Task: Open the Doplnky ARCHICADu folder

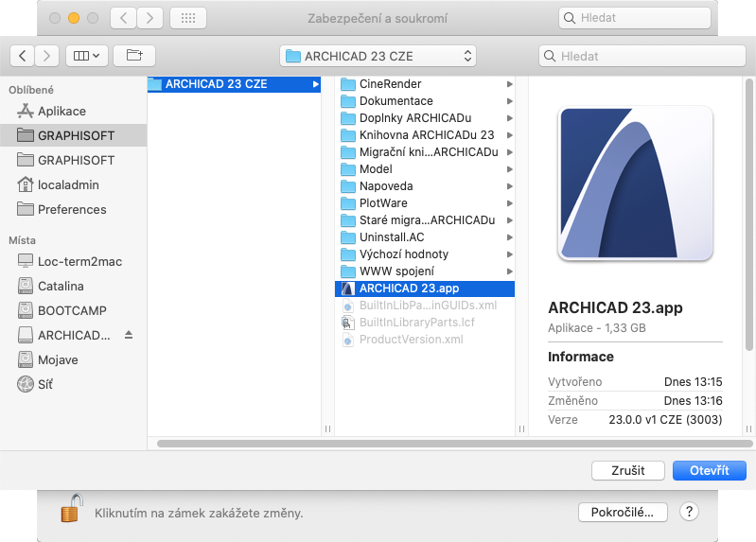Action: pyautogui.click(x=425, y=118)
